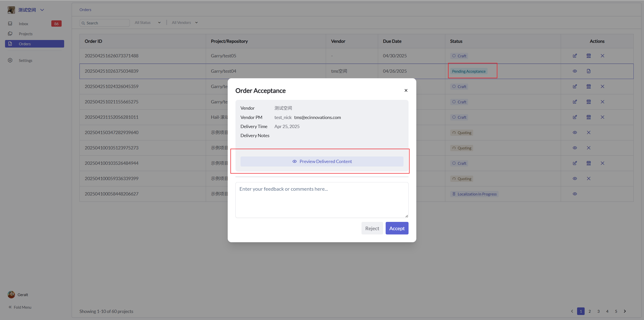Screen dimensions: 644x320
Task: View Pending Acceptance order via eye icon
Action: click(x=575, y=71)
